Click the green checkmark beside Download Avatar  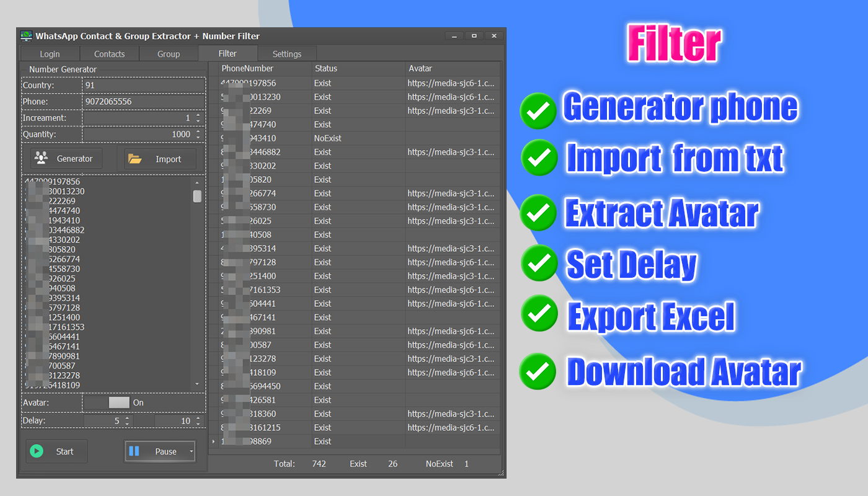tap(538, 371)
